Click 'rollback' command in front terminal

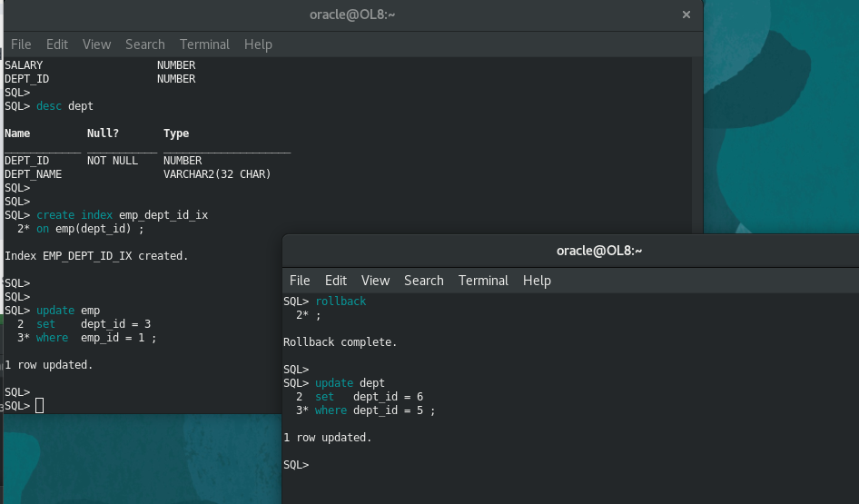coord(341,301)
